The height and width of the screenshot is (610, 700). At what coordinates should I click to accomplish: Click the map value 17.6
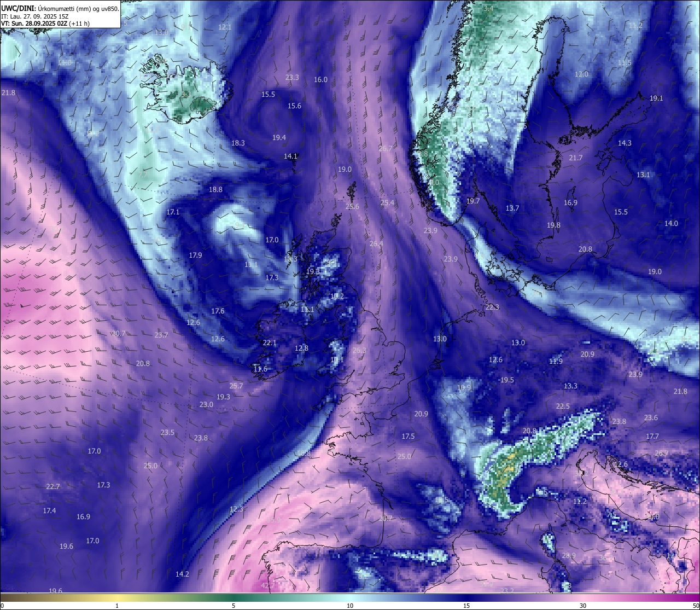(218, 311)
